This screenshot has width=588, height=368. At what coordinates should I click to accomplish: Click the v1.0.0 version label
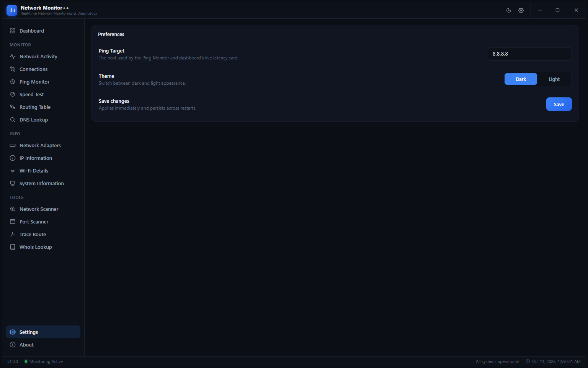13,361
